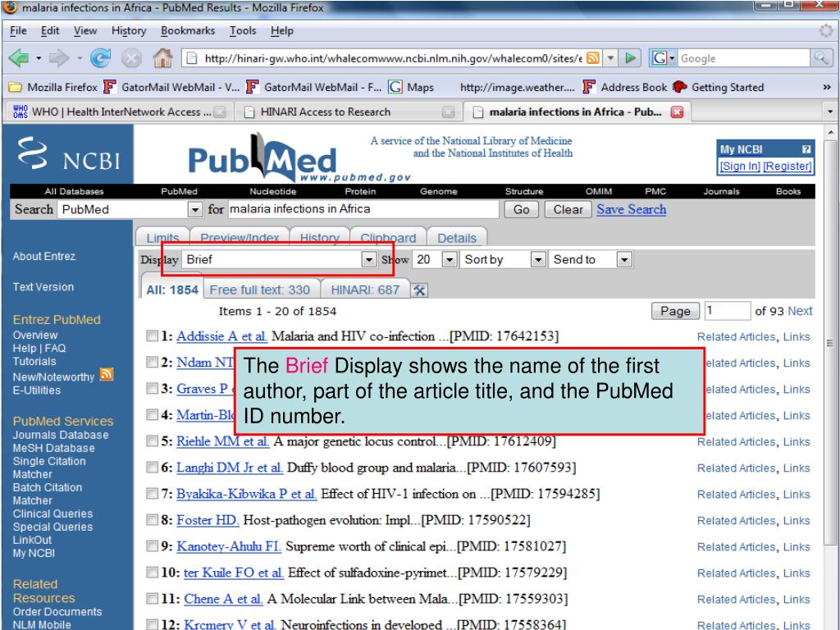Open the Display Brief format dropdown

[x=279, y=260]
